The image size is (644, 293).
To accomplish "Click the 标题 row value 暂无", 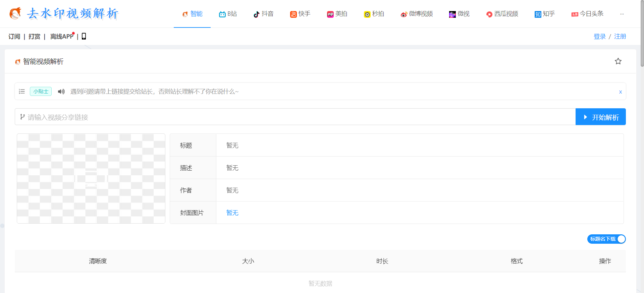I will click(x=232, y=145).
